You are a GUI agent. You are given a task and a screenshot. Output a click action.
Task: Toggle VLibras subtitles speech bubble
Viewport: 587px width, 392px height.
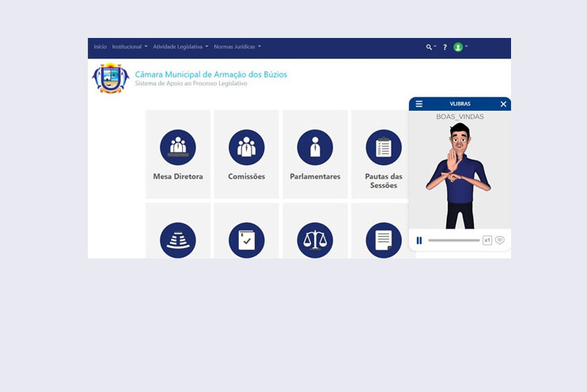point(500,240)
